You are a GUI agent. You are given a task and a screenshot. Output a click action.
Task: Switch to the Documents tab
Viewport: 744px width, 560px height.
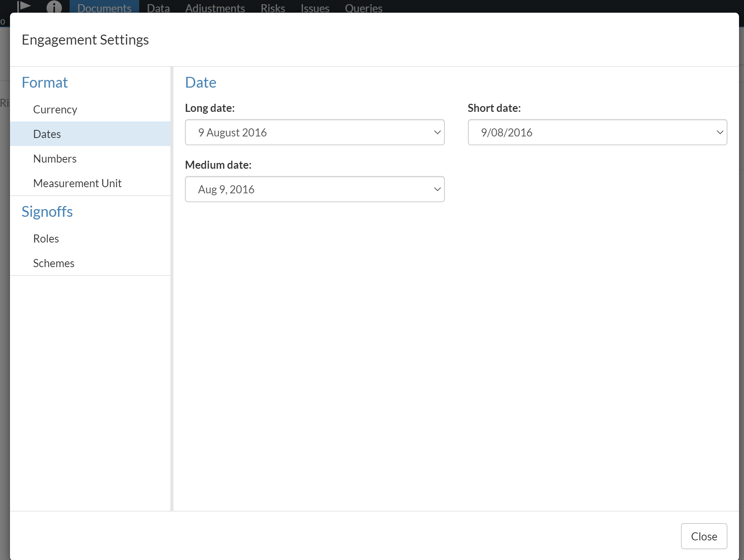[104, 8]
